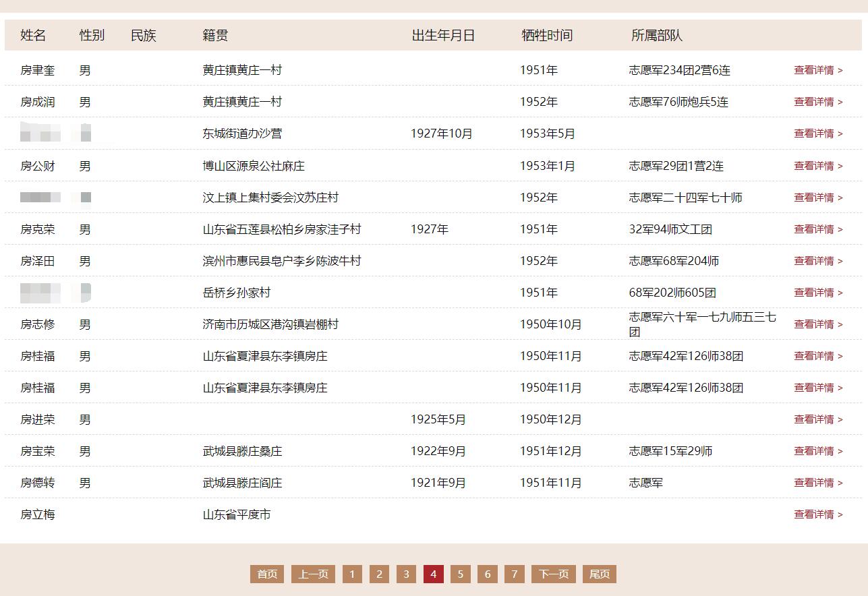Click the name 房克荣 in the table
The height and width of the screenshot is (596, 868).
pyautogui.click(x=38, y=229)
